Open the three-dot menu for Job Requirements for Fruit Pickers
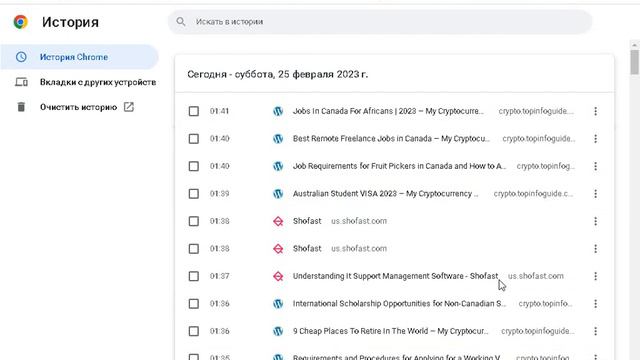This screenshot has width=640, height=360. pyautogui.click(x=596, y=166)
